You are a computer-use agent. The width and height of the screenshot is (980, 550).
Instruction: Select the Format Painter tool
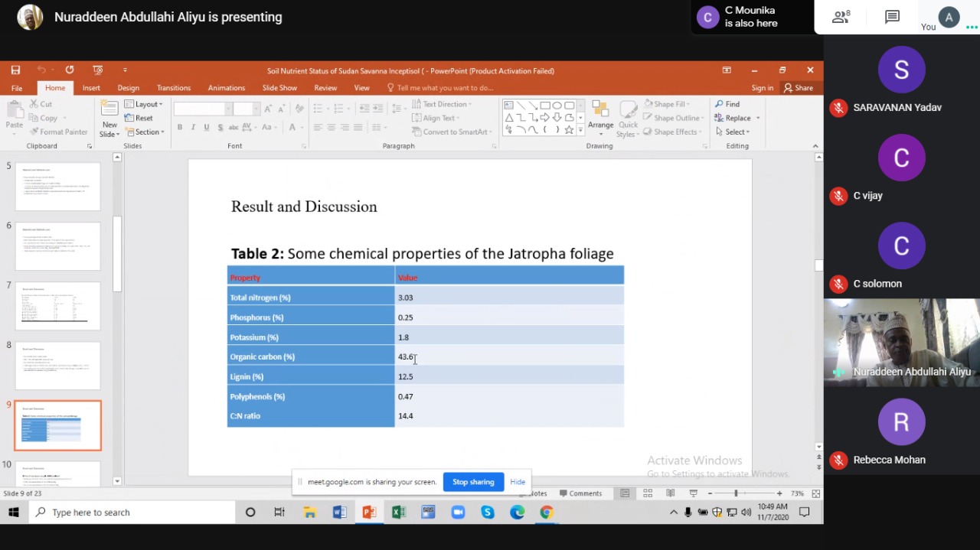pyautogui.click(x=58, y=132)
